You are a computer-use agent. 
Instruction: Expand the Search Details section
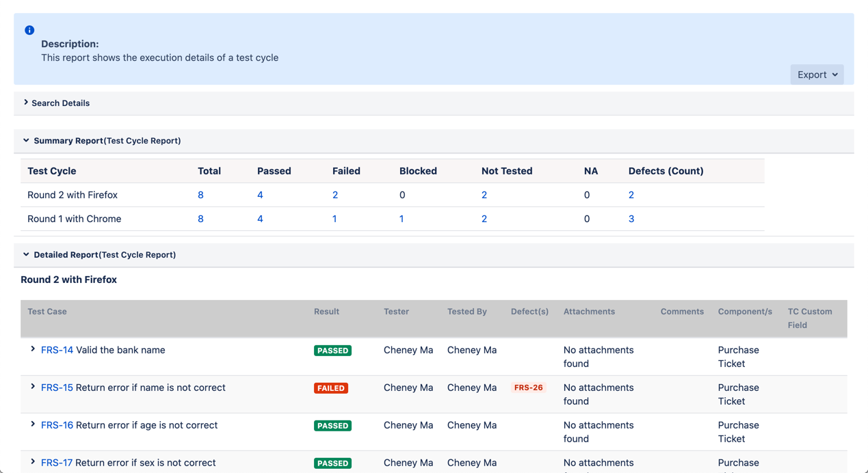coord(26,103)
